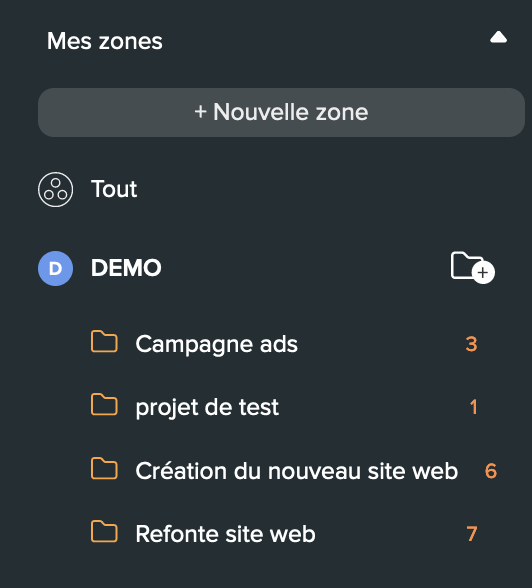Click the projet de test folder icon
This screenshot has width=532, height=588.
tap(104, 405)
